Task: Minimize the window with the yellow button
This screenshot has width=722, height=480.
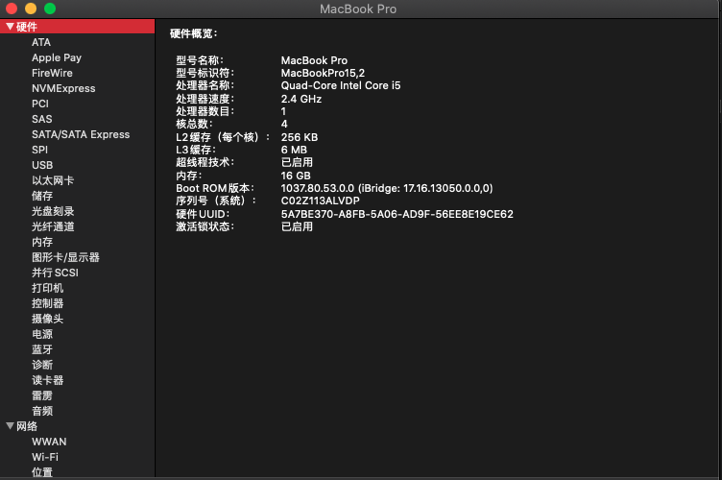Action: (x=31, y=8)
